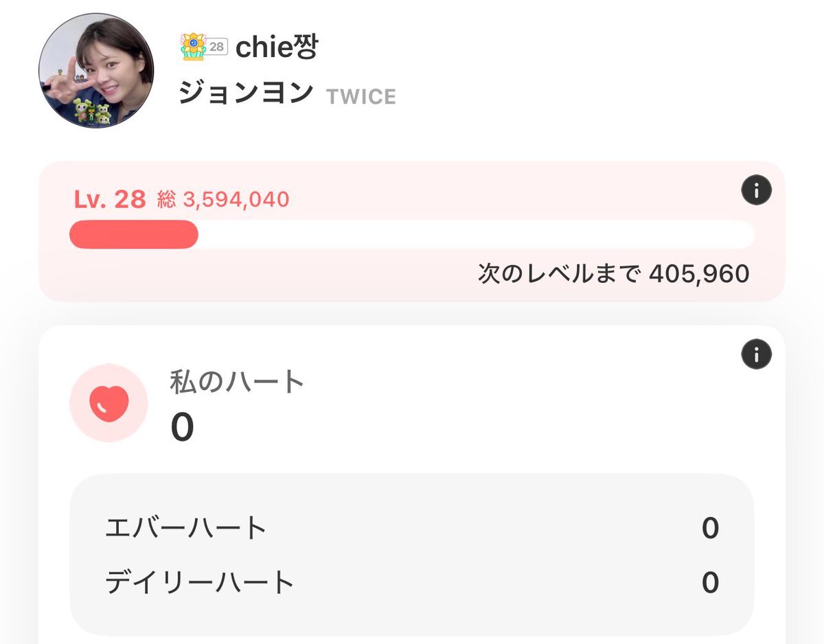The width and height of the screenshot is (824, 644).
Task: Click the red level progress bar
Action: [134, 235]
